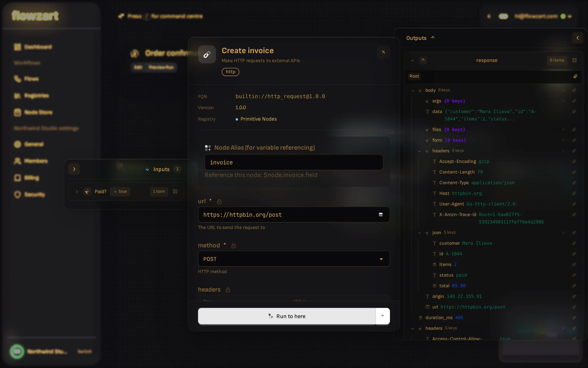588x368 pixels.
Task: Copy the Content-Length value
Action: click(x=574, y=172)
